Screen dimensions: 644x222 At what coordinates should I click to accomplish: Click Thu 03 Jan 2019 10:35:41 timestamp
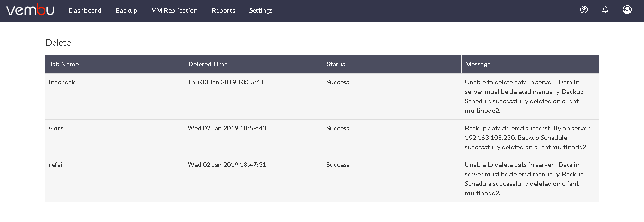pyautogui.click(x=226, y=82)
